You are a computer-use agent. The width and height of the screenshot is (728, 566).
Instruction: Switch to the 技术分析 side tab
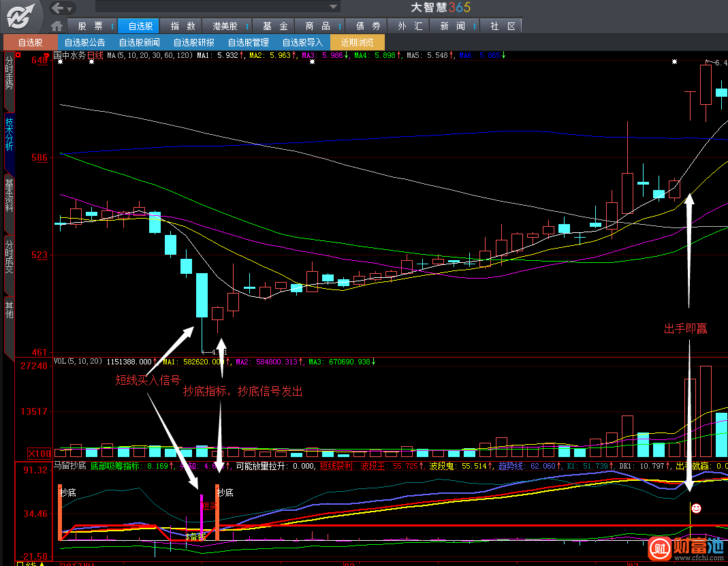tap(10, 133)
